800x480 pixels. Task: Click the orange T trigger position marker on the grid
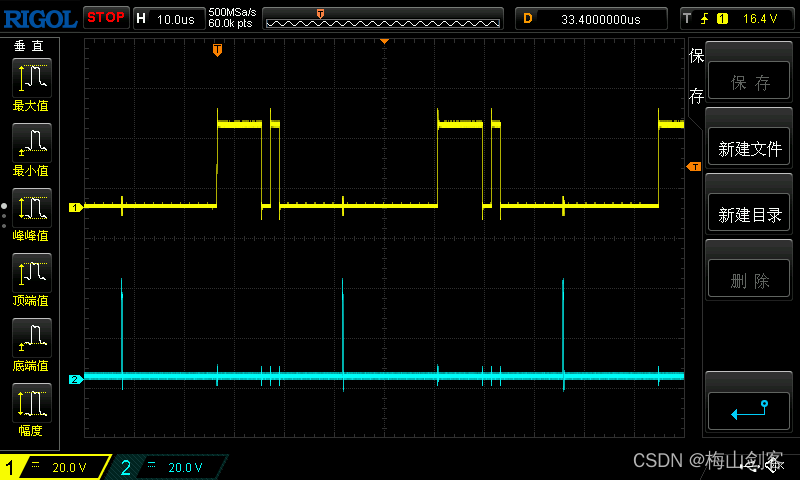217,50
